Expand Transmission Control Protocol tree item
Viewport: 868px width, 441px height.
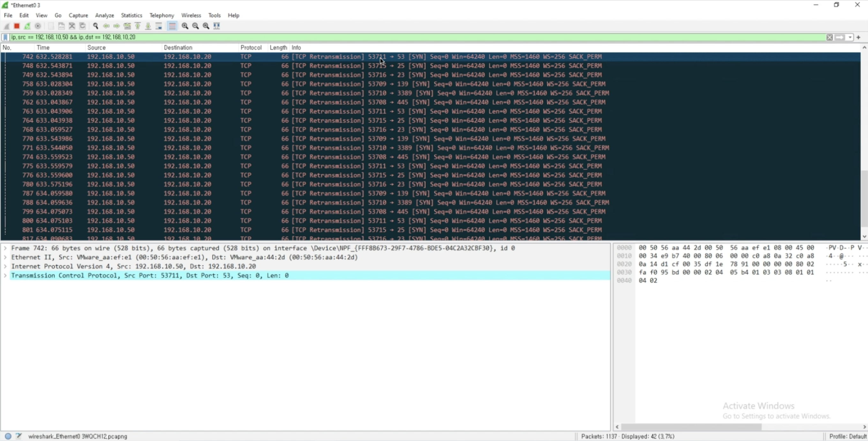(x=5, y=276)
